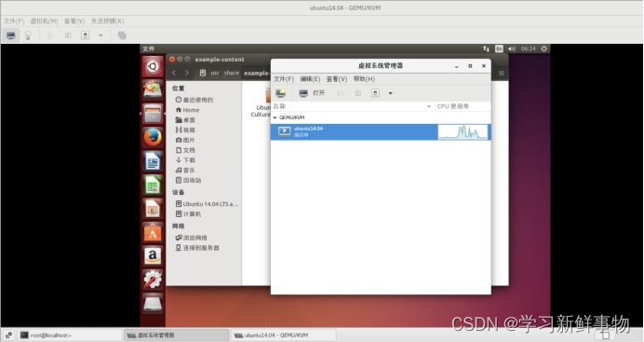Click the 06:24 clock in the top panel
The width and height of the screenshot is (644, 342).
tap(529, 48)
